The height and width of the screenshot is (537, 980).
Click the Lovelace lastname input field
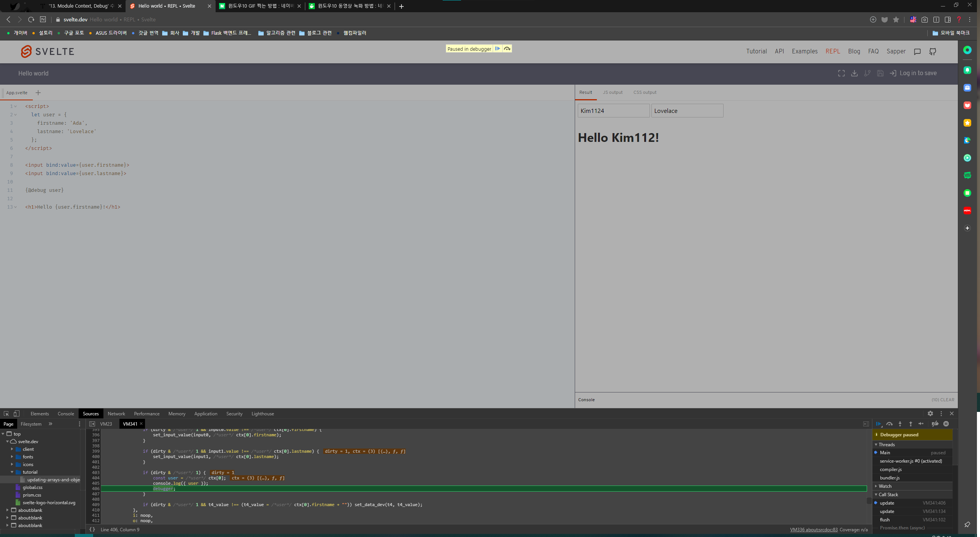(x=687, y=111)
